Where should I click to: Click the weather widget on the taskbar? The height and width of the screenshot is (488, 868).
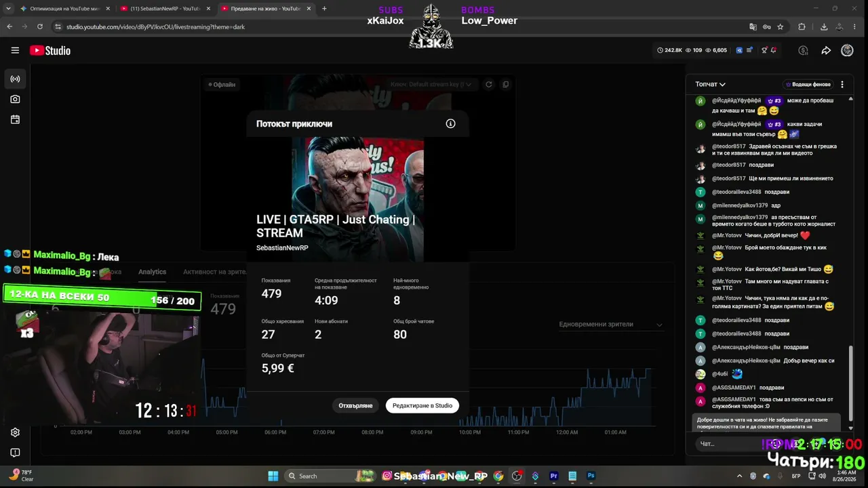(21, 475)
